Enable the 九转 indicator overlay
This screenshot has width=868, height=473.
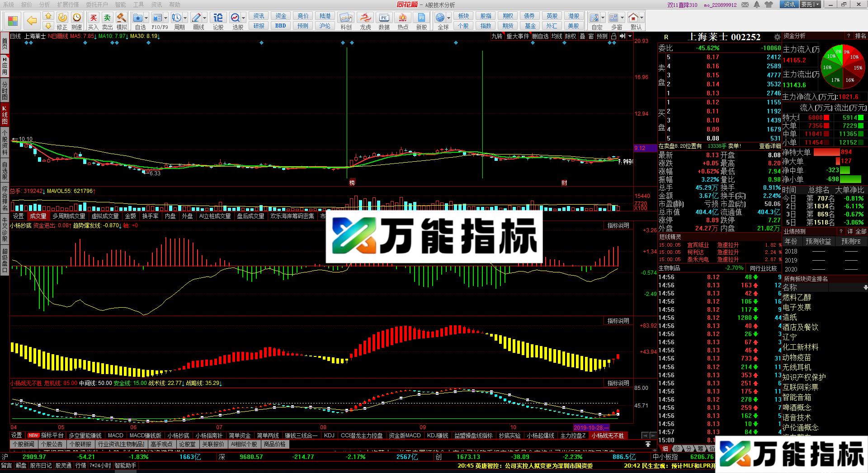tap(497, 37)
